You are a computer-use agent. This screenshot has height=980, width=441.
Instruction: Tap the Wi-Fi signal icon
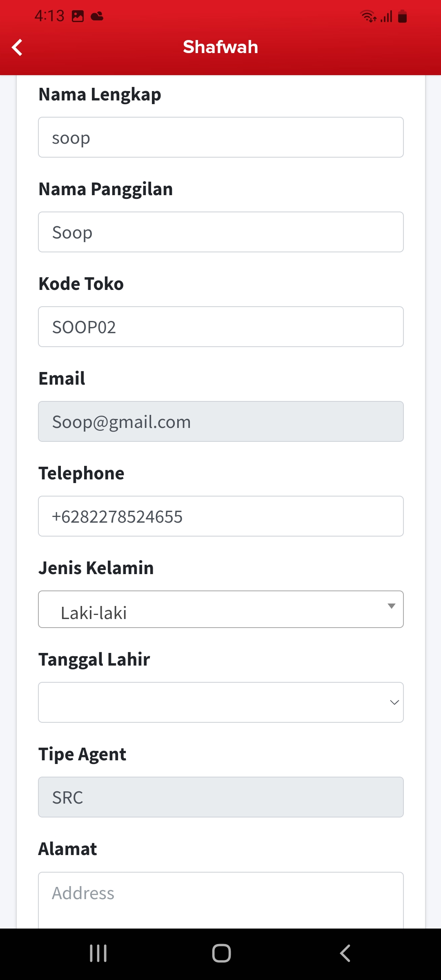tap(367, 16)
